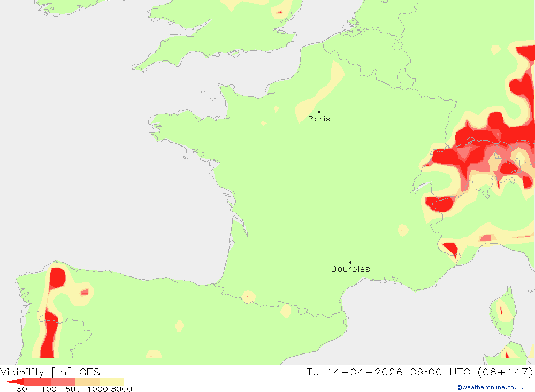Click the '(06+147)' model run text
The width and height of the screenshot is (535, 392).
coord(505,372)
